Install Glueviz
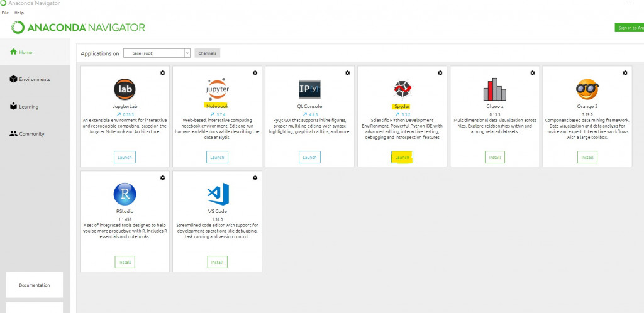Image resolution: width=644 pixels, height=313 pixels. point(495,157)
